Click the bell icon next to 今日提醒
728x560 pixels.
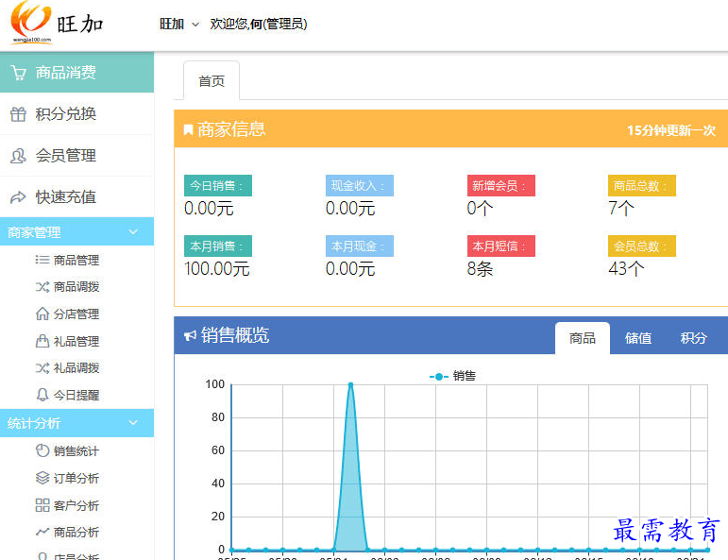tap(42, 395)
